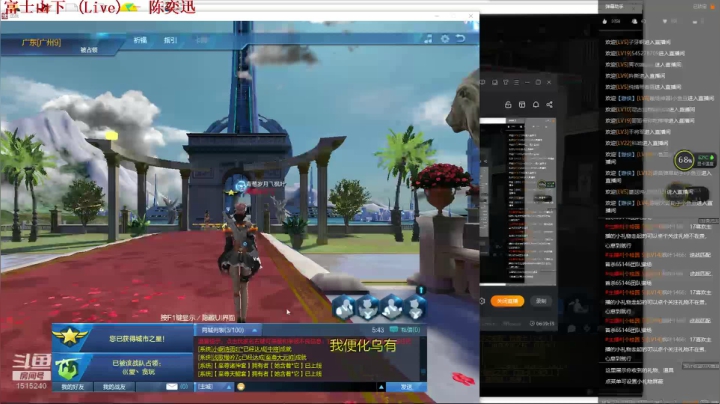Click the 您已获得城市之星 notice

(x=137, y=339)
